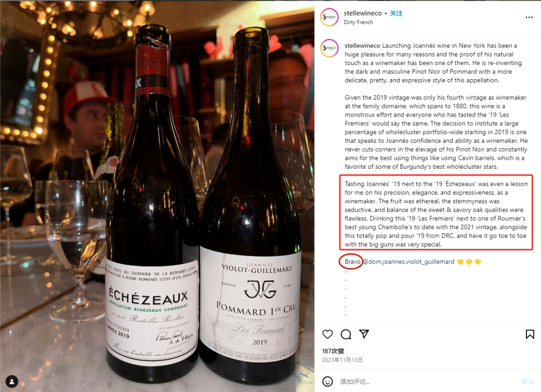Open stellewineco profile picture in header
Image resolution: width=541 pixels, height=392 pixels.
pyautogui.click(x=329, y=17)
